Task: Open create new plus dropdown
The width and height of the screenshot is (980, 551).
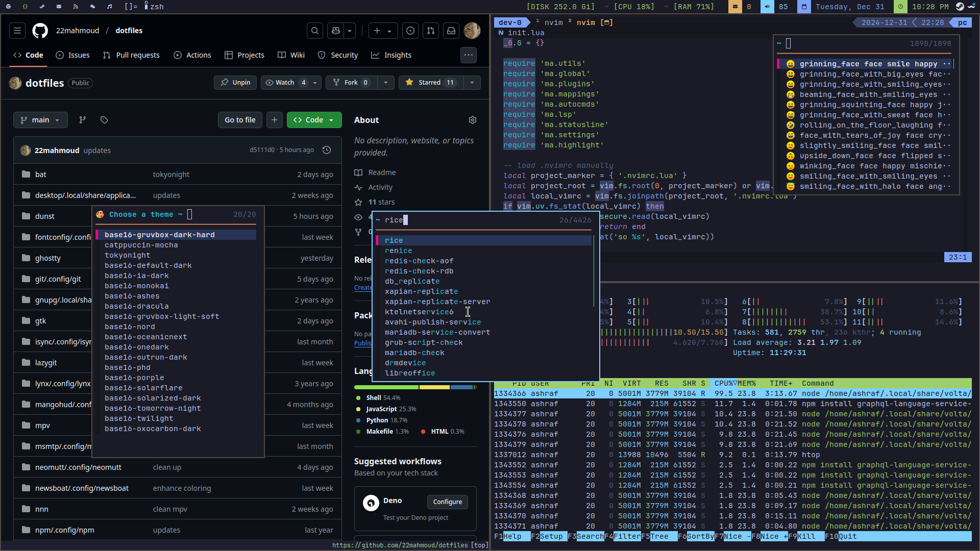Action: (383, 31)
